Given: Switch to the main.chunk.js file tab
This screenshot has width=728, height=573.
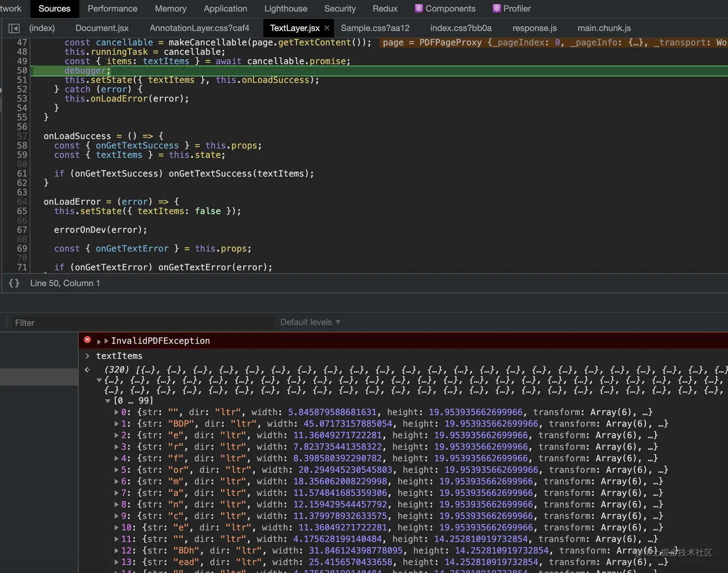Looking at the screenshot, I should (x=604, y=28).
